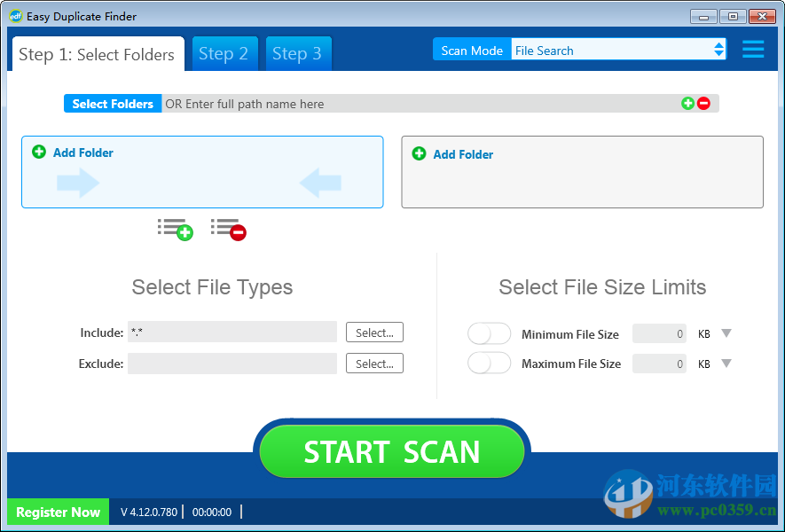Enable the Maximum File Size toggle
Screen dimensions: 785x532
(489, 364)
